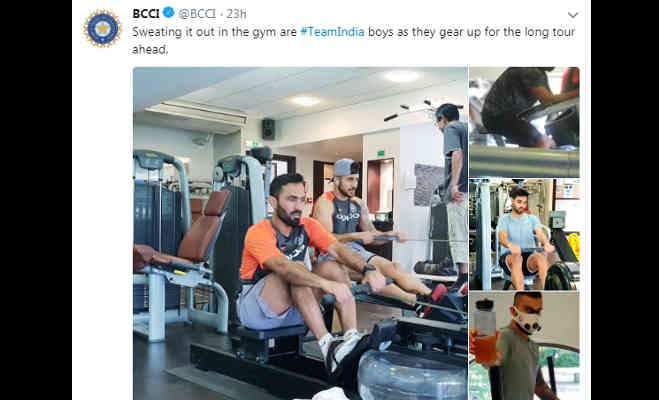Click the orange drink bottle in bottom photo
Viewport: 659px width, 400px height.
(x=485, y=332)
